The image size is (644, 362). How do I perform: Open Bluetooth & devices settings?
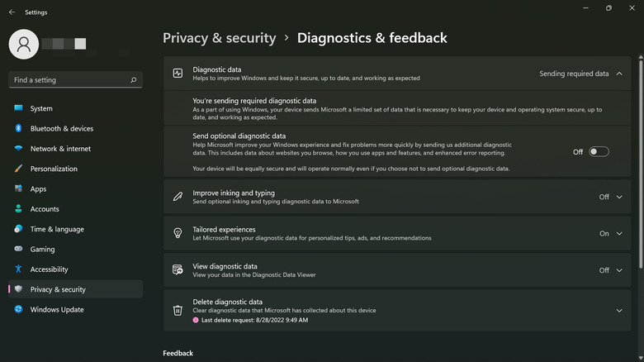click(61, 129)
